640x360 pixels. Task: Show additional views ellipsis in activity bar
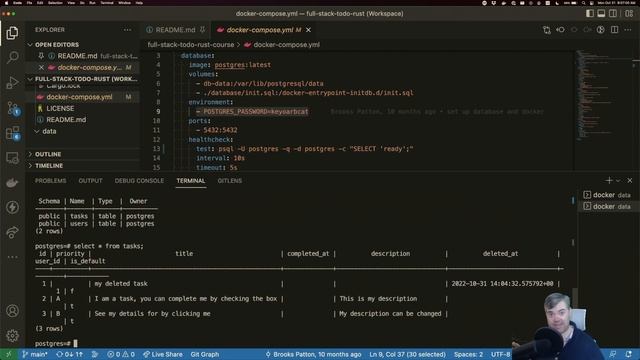pos(12,257)
